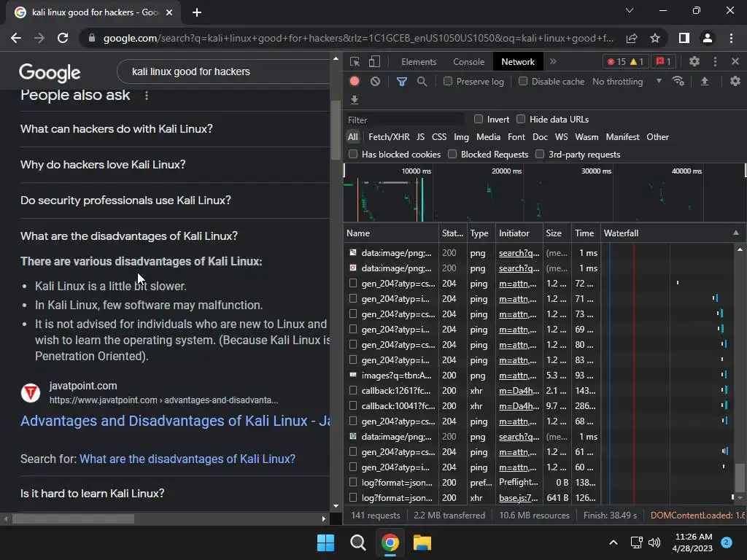Select the All filter button
Viewport: 747px width, 560px height.
coord(352,136)
